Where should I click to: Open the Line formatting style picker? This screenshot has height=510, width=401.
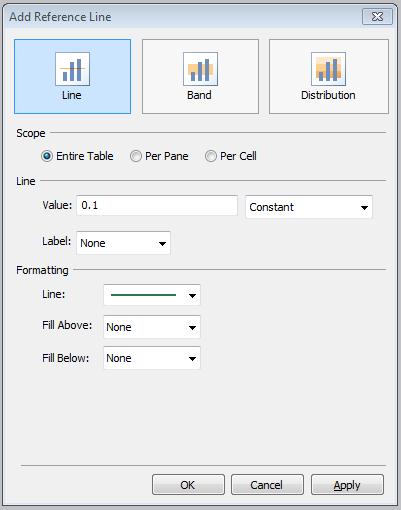[152, 295]
